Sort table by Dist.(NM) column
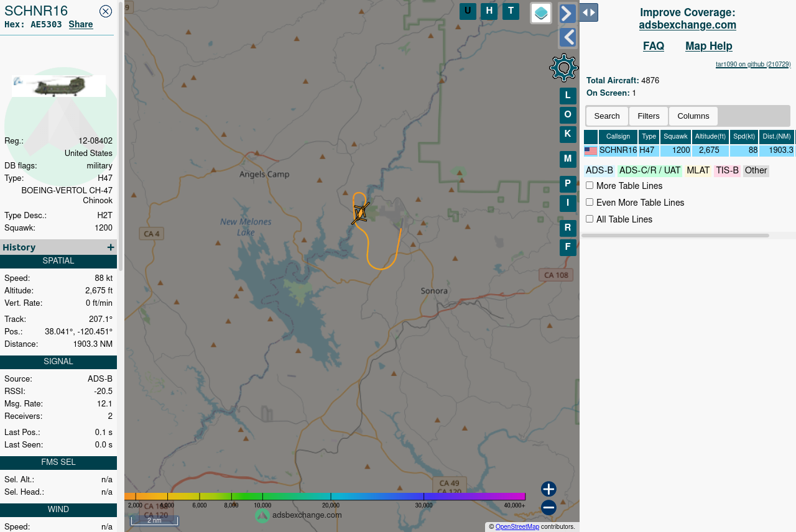 (777, 137)
